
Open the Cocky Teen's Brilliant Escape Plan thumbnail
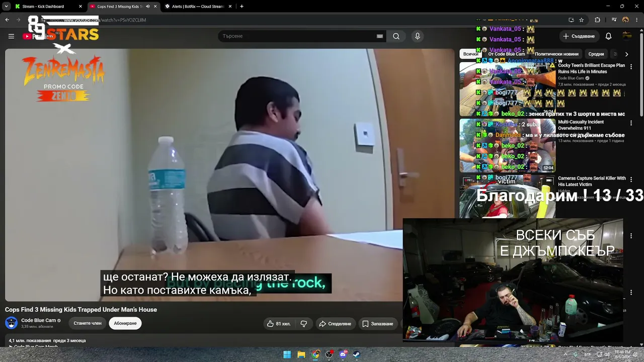click(x=507, y=89)
